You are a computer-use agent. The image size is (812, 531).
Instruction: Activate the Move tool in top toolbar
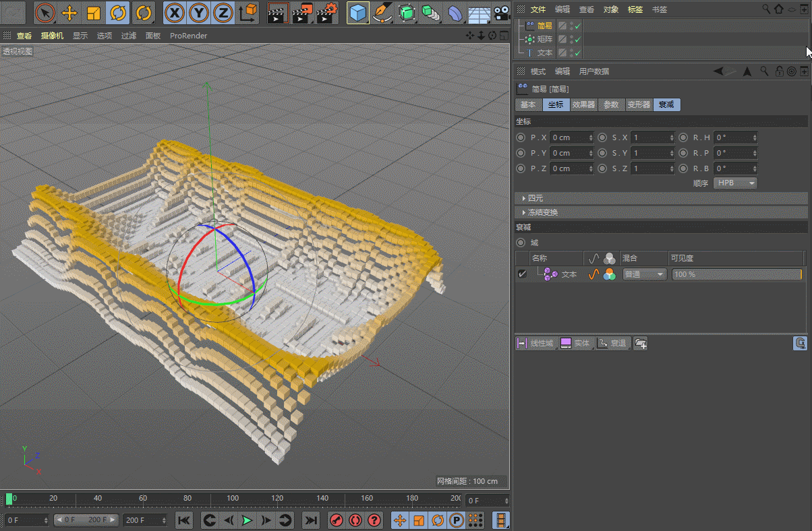[x=69, y=12]
